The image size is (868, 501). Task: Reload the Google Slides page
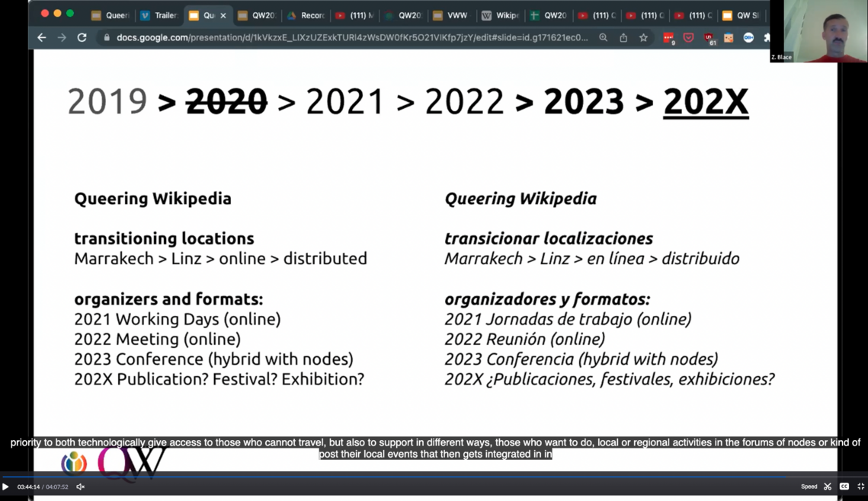point(82,37)
